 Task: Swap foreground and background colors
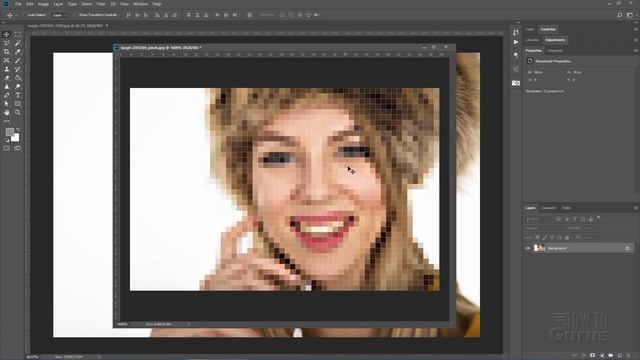coord(18,130)
